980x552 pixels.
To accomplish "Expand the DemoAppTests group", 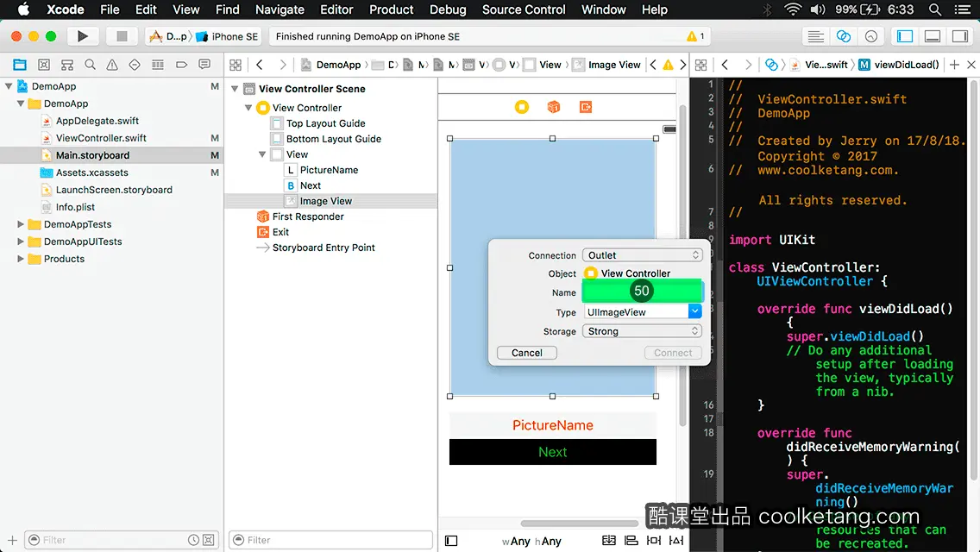I will click(x=21, y=223).
